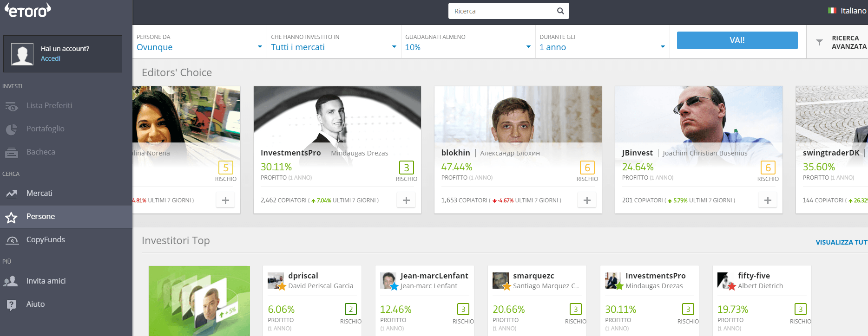
Task: Click the Mercati chart icon
Action: (12, 194)
